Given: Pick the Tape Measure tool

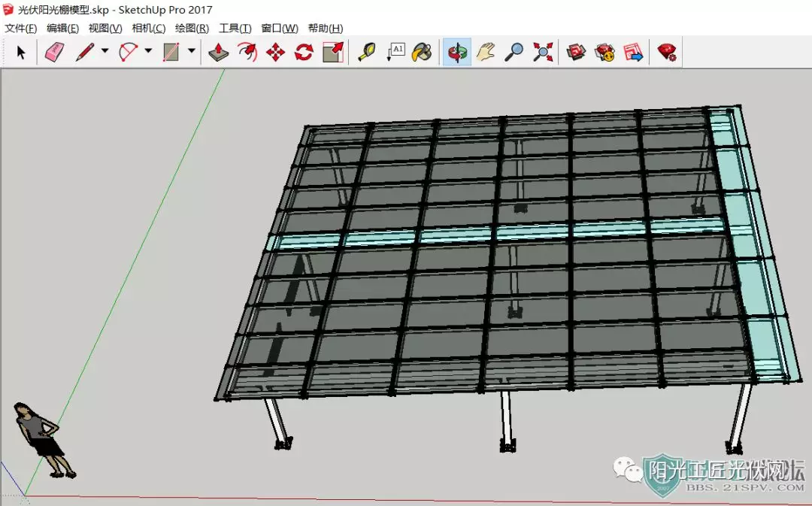Looking at the screenshot, I should click(367, 53).
